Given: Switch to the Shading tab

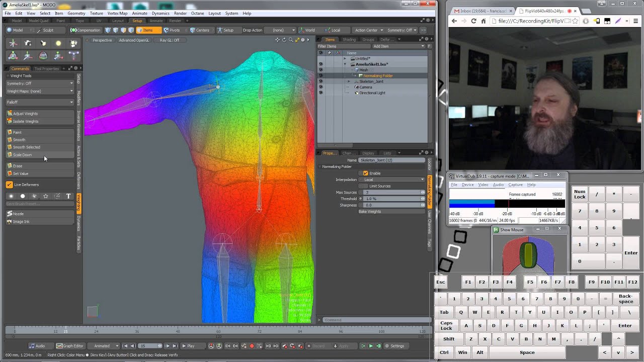Looking at the screenshot, I should [x=349, y=40].
